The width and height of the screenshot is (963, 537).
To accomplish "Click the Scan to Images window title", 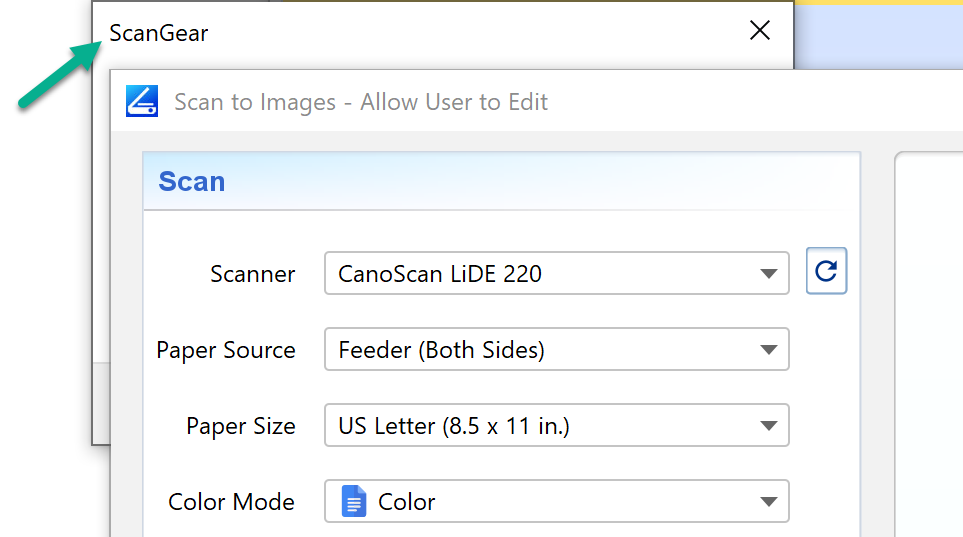I will (x=361, y=102).
